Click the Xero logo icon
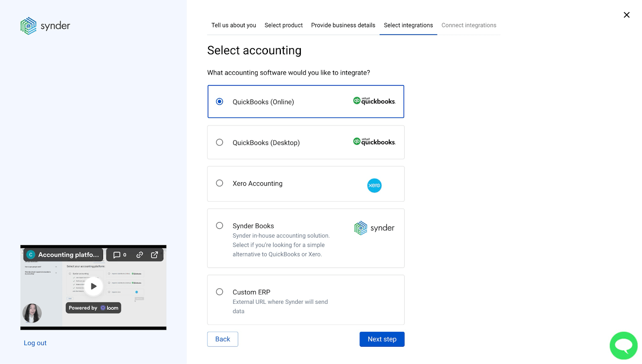The image size is (642, 364). tap(374, 185)
